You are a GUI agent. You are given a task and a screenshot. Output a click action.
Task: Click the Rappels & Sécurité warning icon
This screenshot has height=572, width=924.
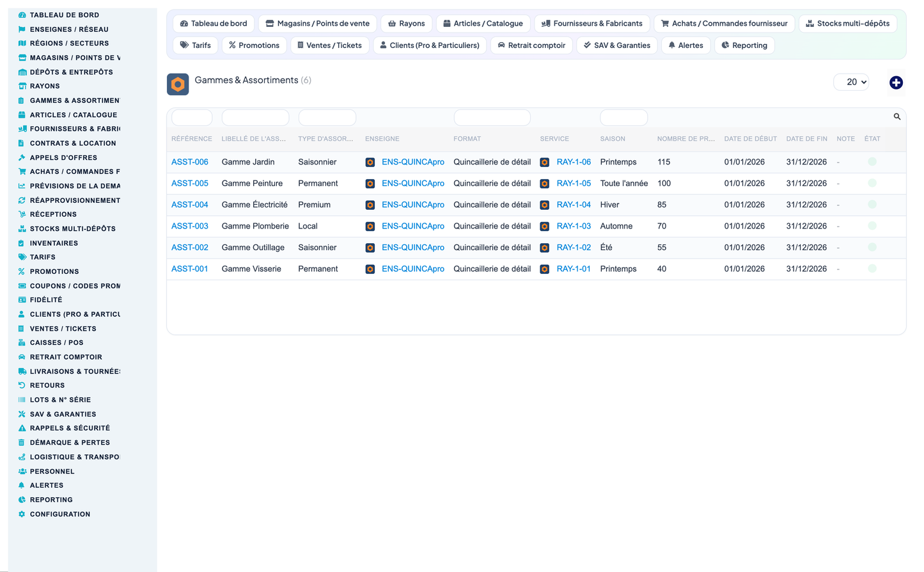point(22,428)
